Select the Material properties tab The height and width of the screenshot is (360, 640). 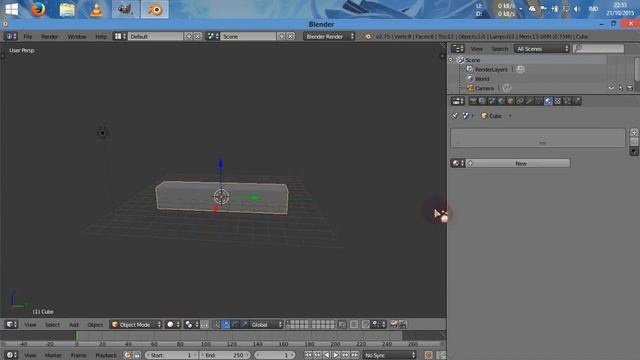click(x=548, y=101)
